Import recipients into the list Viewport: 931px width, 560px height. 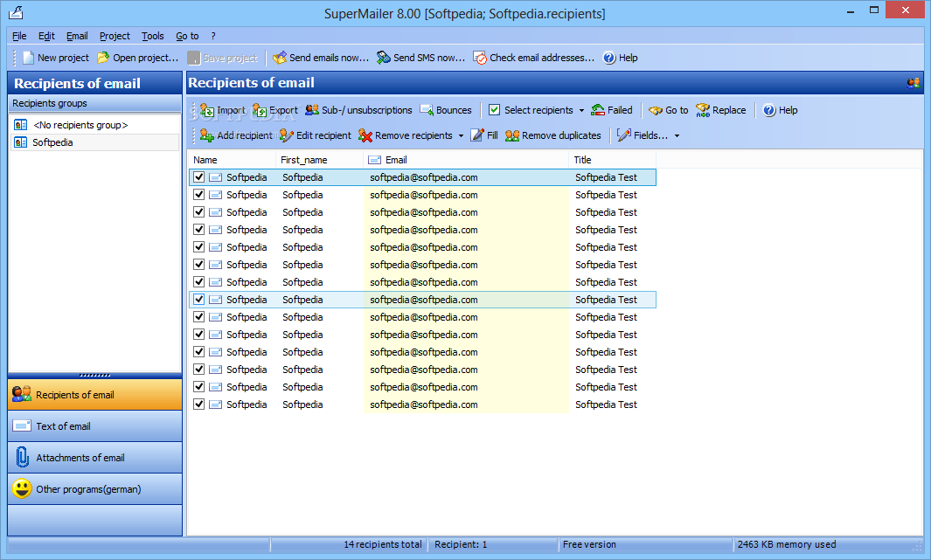[x=222, y=110]
